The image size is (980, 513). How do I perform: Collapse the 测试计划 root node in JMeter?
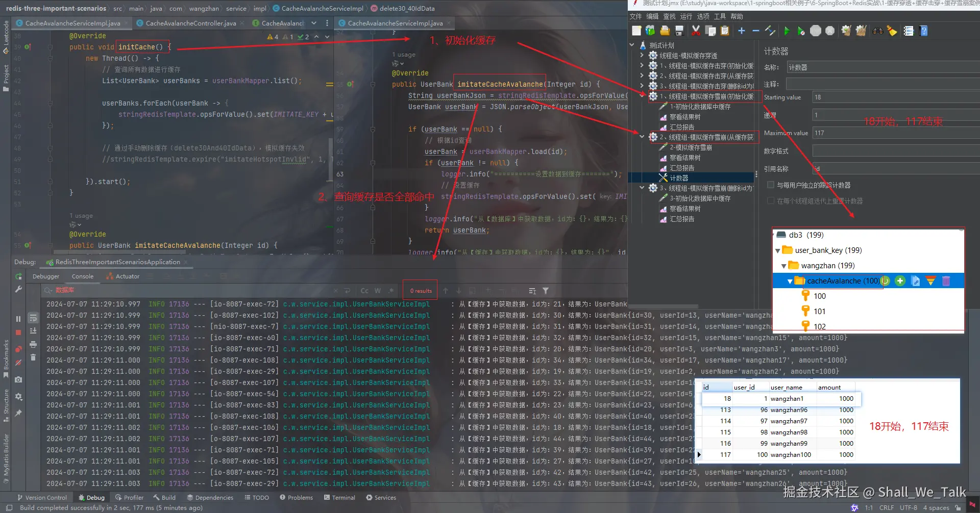pos(632,45)
